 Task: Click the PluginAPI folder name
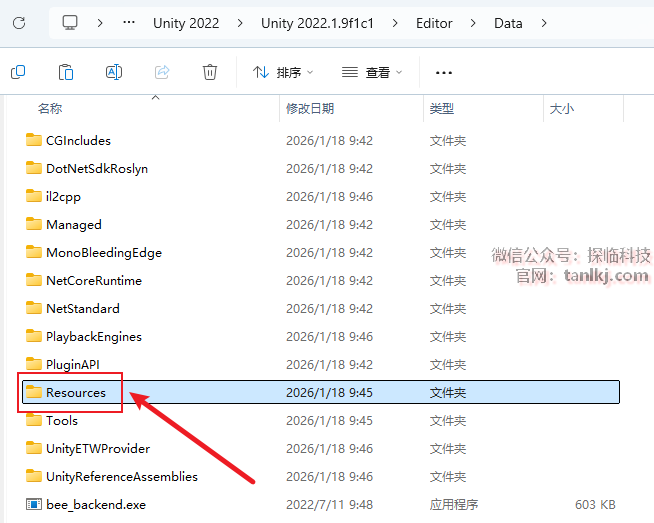click(x=73, y=365)
